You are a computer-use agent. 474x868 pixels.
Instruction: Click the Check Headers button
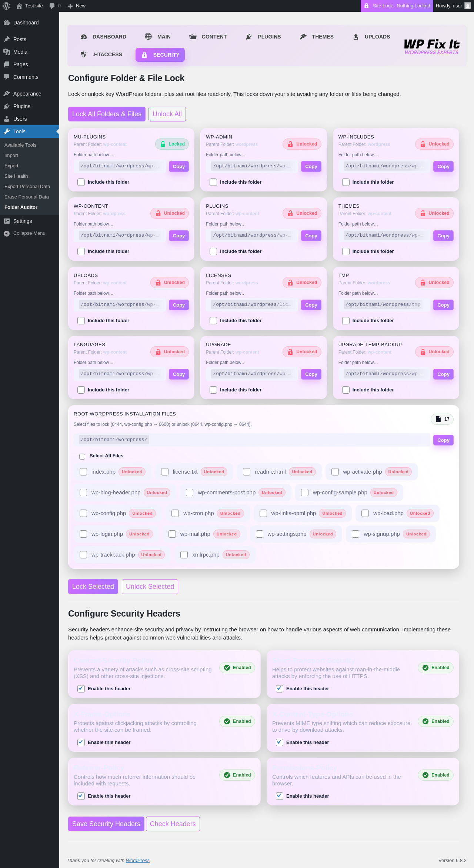(x=173, y=824)
